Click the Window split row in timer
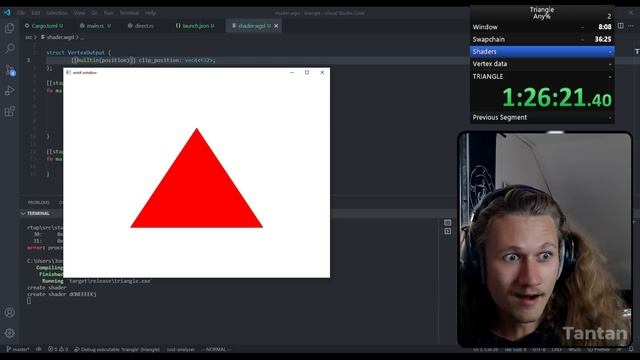This screenshot has width=640, height=360. tap(542, 27)
